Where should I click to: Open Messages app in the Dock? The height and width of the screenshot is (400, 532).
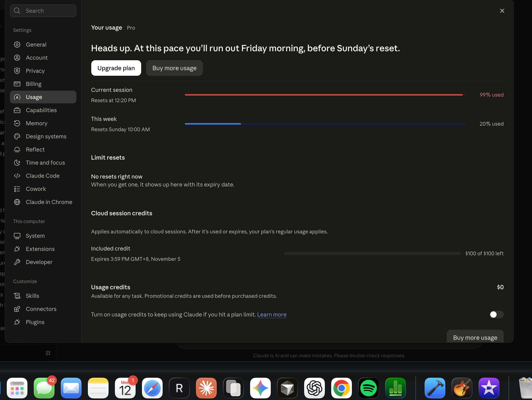[x=44, y=388]
